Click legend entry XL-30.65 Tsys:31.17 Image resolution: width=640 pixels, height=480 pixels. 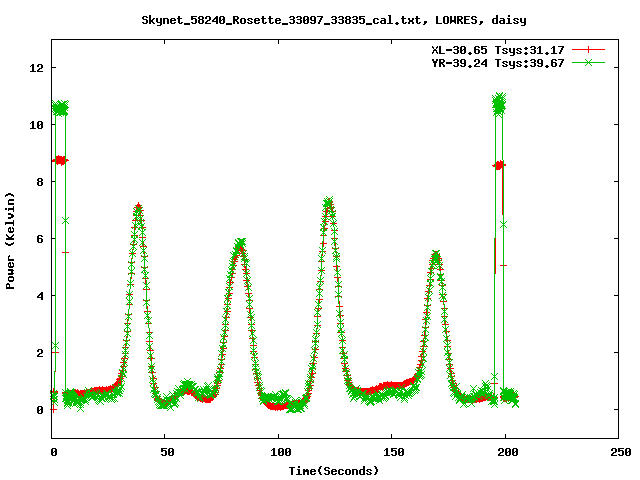[x=498, y=50]
